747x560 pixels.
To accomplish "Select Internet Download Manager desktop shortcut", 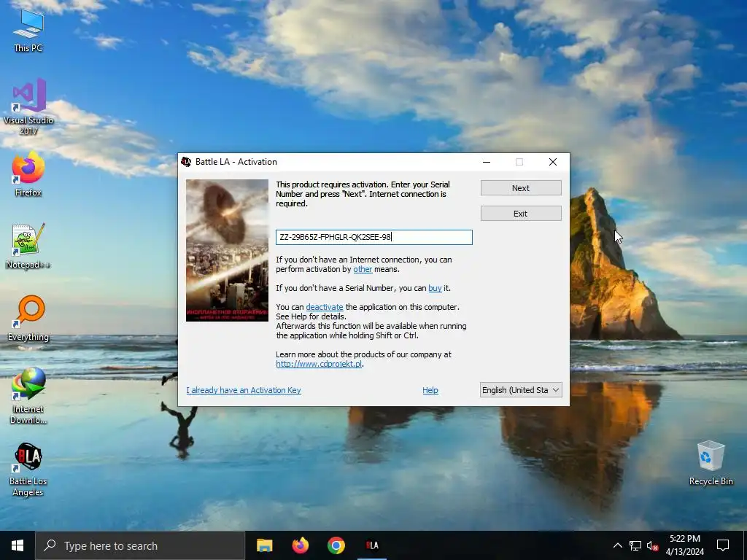I will click(x=28, y=396).
